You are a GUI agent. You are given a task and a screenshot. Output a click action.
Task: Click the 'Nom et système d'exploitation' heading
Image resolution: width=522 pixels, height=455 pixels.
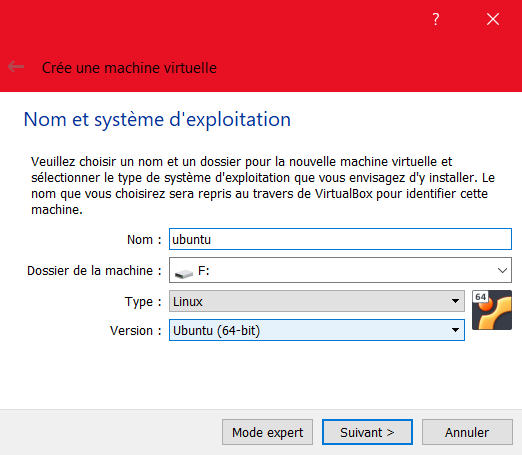157,119
